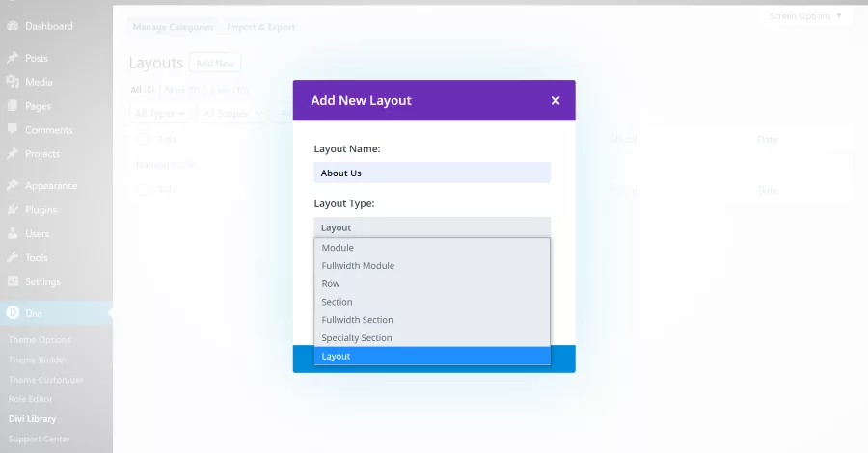The width and height of the screenshot is (868, 453).
Task: Open the All Types filter dropdown
Action: coord(160,113)
